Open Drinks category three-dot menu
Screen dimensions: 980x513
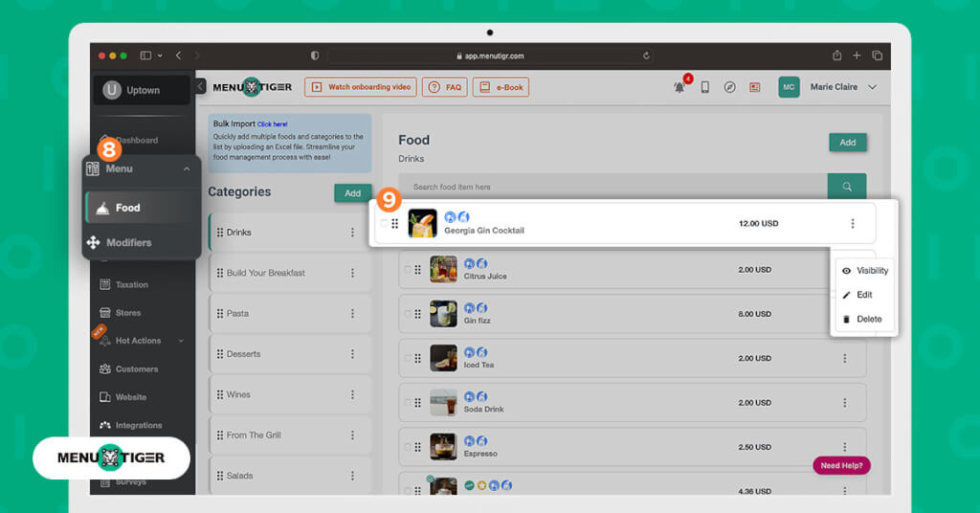click(x=352, y=233)
